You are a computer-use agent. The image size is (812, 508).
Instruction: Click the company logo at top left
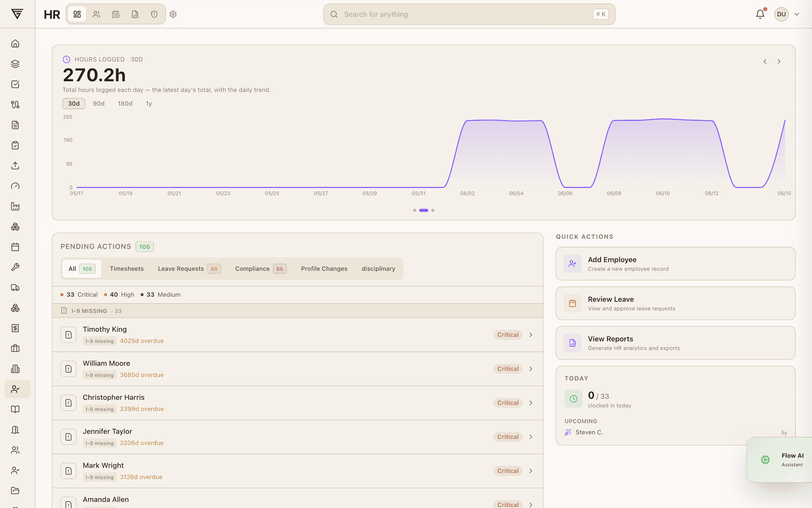[17, 14]
